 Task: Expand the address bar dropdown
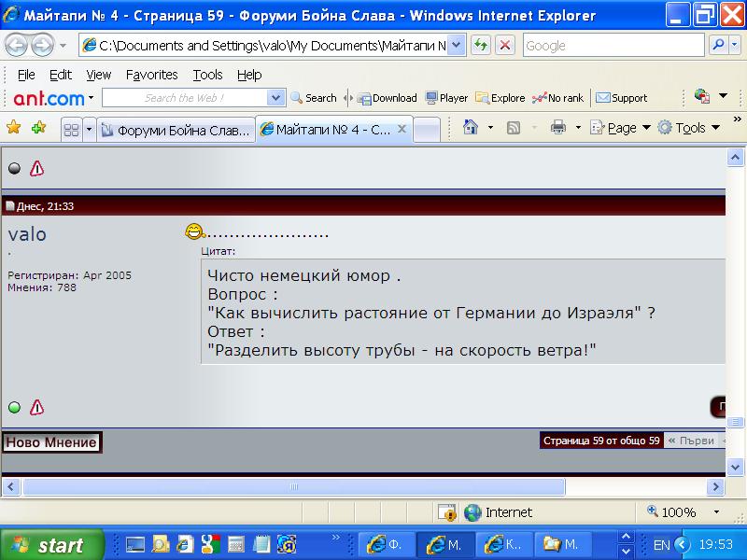(456, 45)
